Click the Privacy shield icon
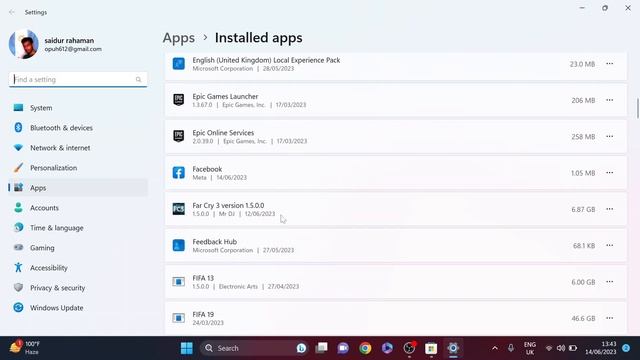The image size is (640, 360). [18, 287]
